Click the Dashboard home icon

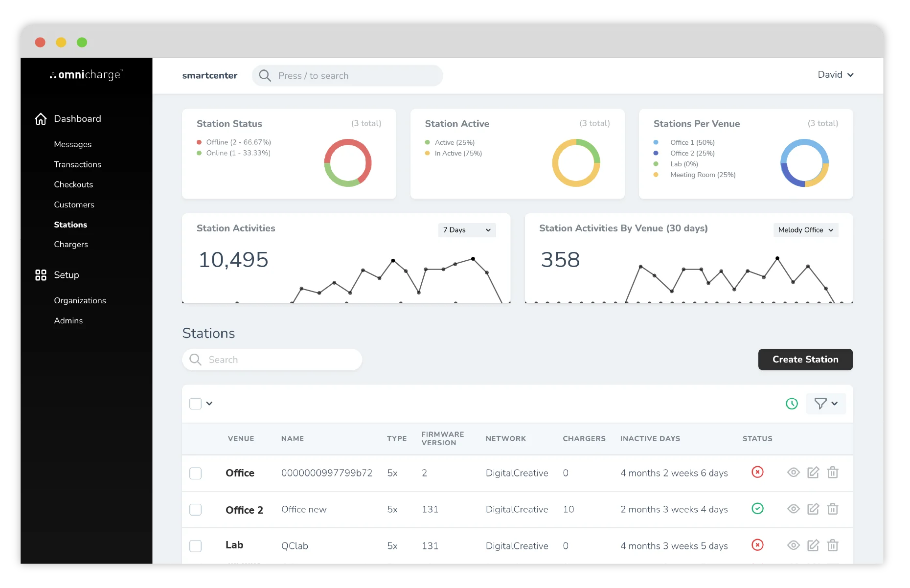41,119
